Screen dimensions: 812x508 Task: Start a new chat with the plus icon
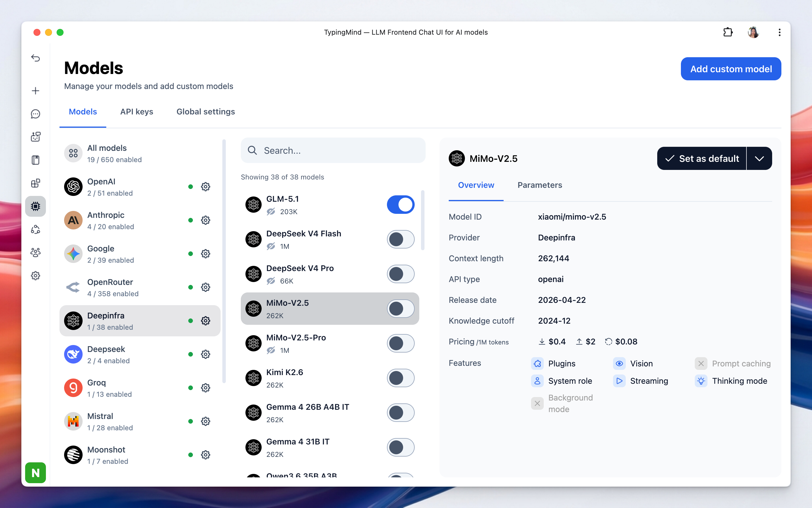36,91
